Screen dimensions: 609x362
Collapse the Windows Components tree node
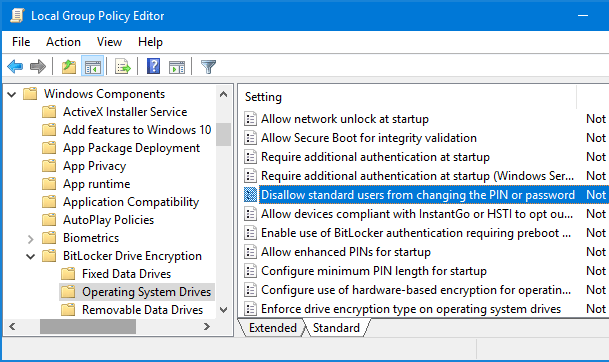12,94
